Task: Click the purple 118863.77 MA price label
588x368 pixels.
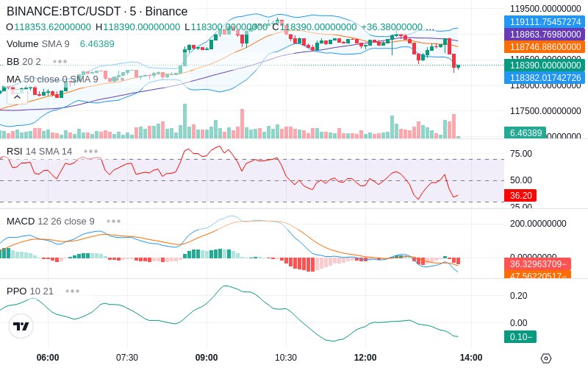Action: (x=545, y=34)
